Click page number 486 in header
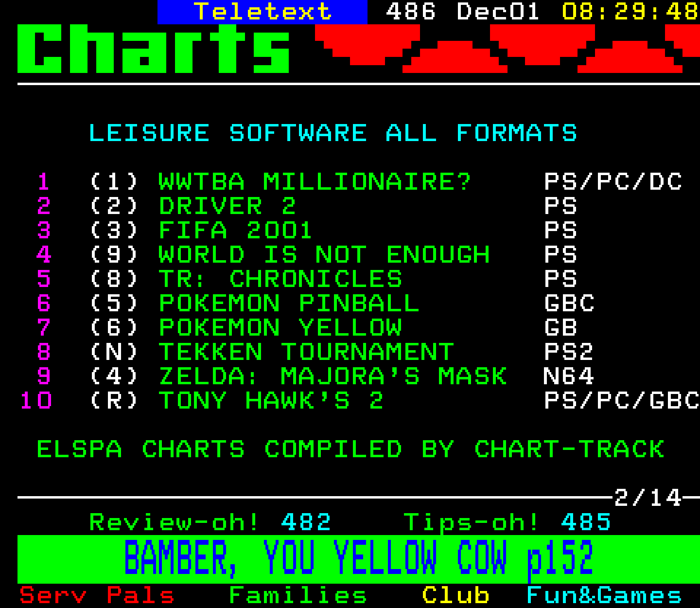 click(x=411, y=12)
